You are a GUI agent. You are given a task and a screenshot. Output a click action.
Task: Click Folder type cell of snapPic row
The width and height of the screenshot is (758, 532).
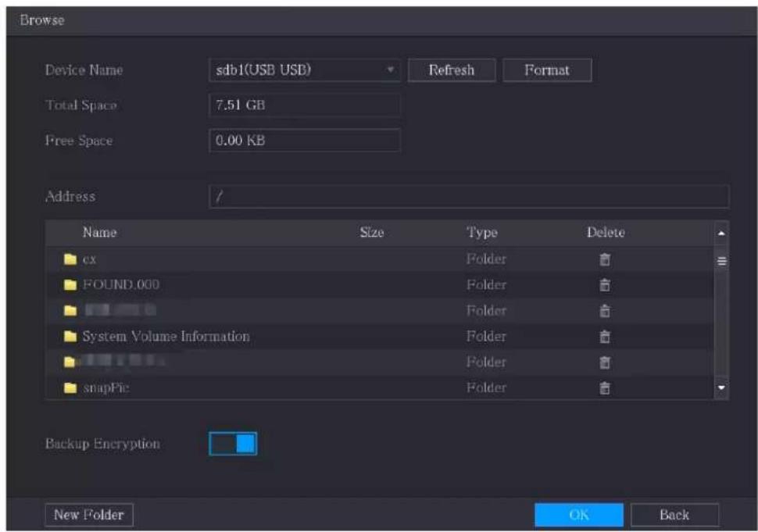pos(486,387)
